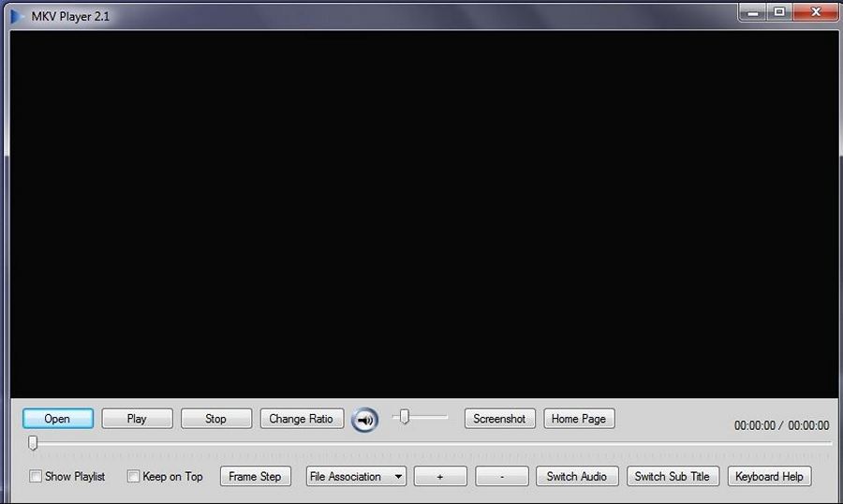This screenshot has height=504, width=843.
Task: Click the speaker mute icon
Action: tap(365, 420)
